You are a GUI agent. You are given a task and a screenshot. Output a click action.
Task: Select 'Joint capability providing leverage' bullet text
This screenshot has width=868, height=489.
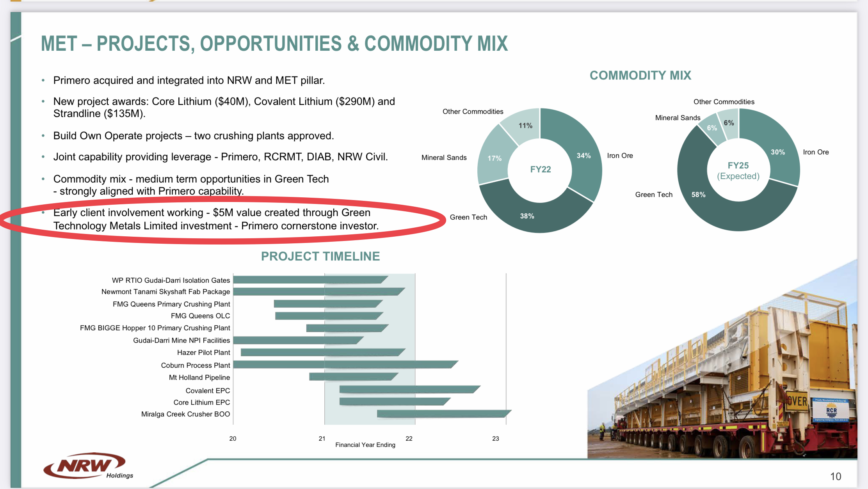coord(221,157)
